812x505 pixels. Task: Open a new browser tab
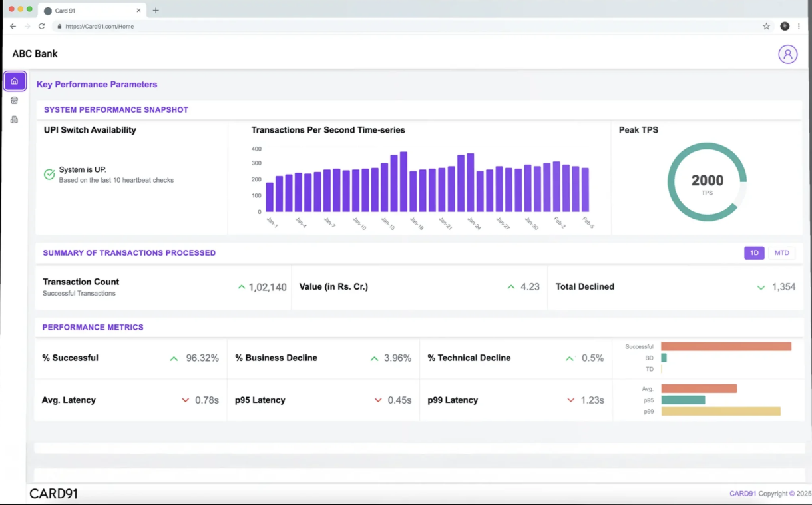point(156,11)
